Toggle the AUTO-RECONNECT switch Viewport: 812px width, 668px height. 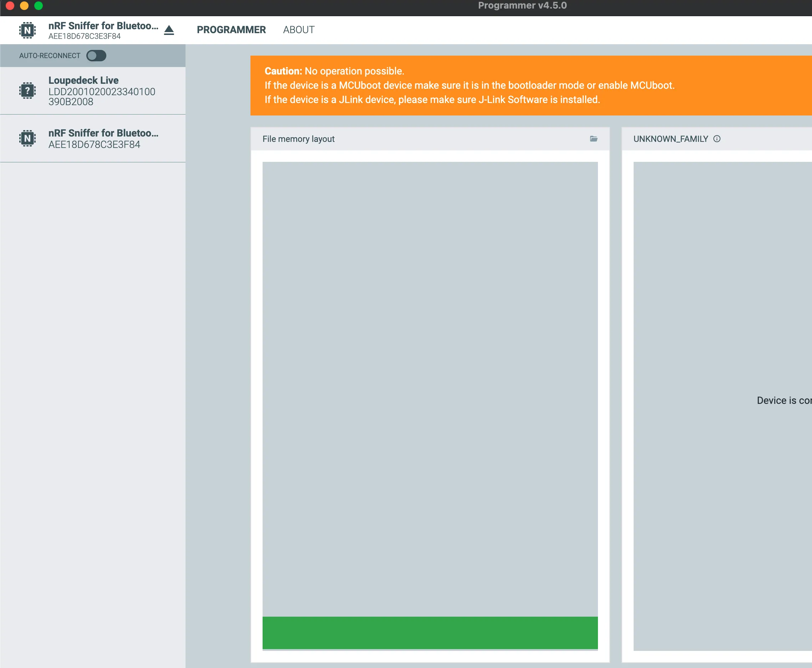[96, 56]
